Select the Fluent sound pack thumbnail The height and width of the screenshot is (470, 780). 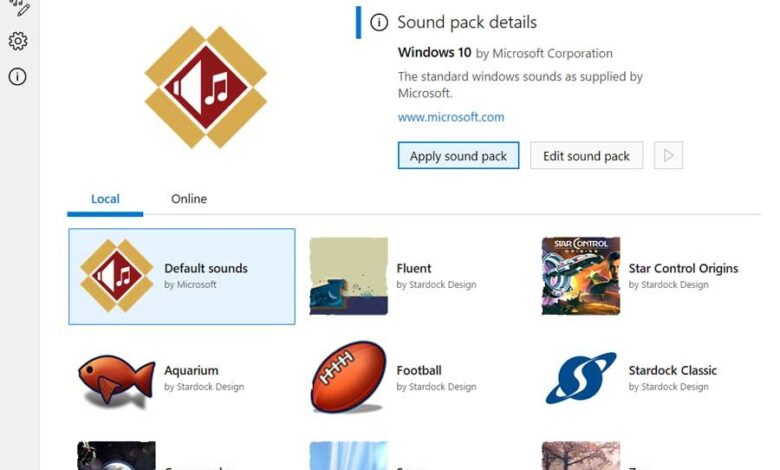pos(348,276)
